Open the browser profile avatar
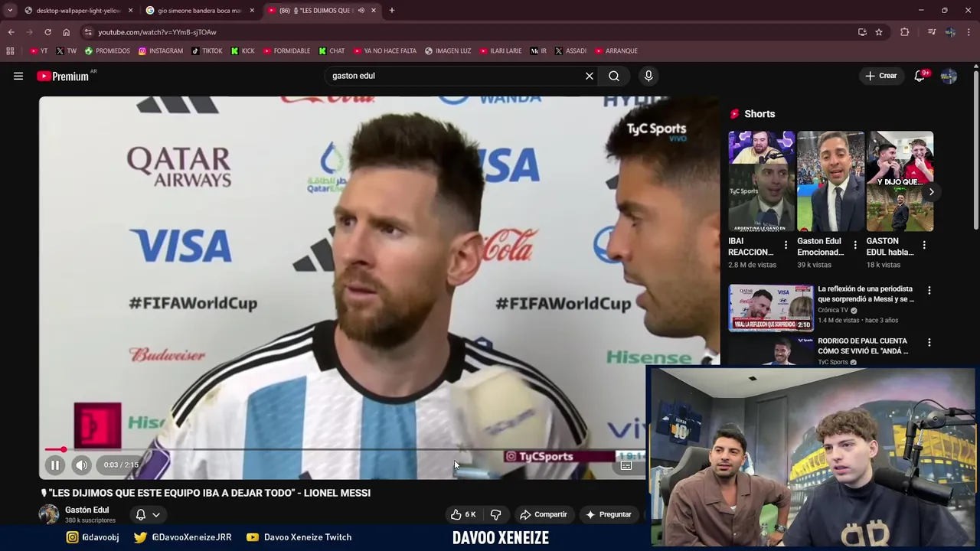 click(950, 32)
